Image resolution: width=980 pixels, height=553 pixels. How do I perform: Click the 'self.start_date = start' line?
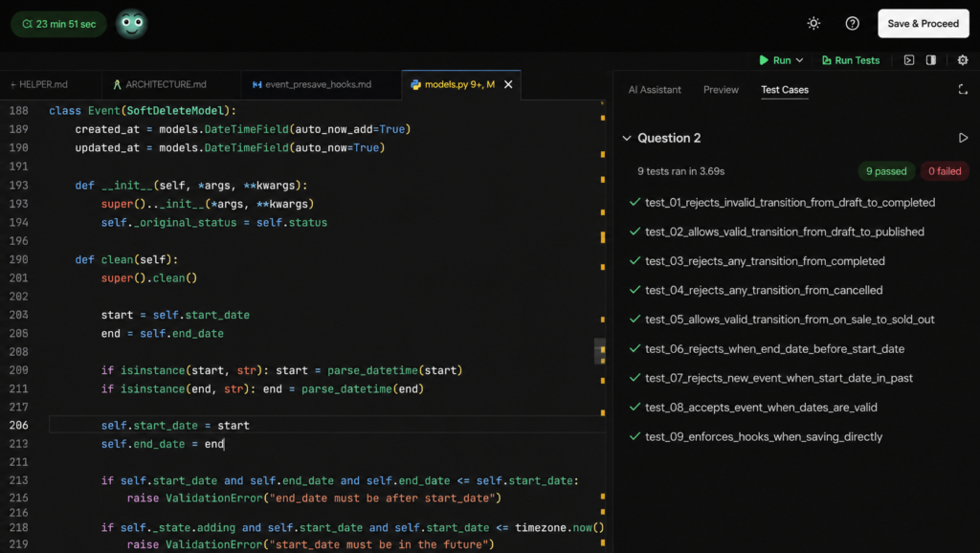pos(175,426)
